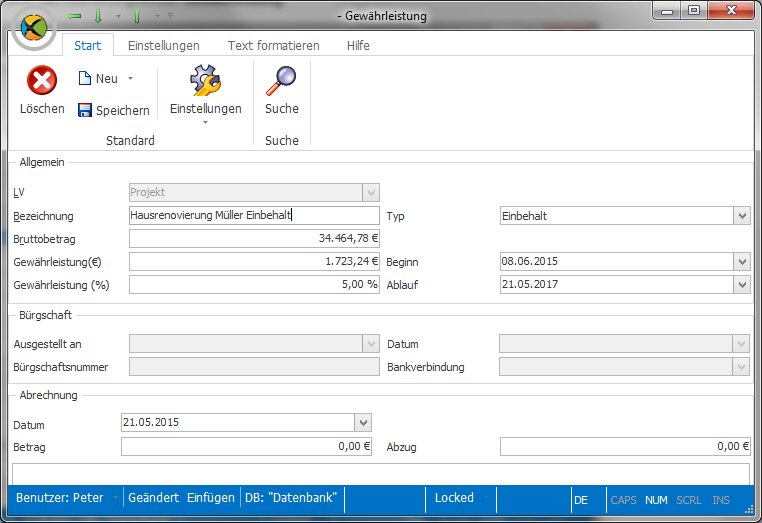Open the Beginn date picker arrow

[x=742, y=262]
